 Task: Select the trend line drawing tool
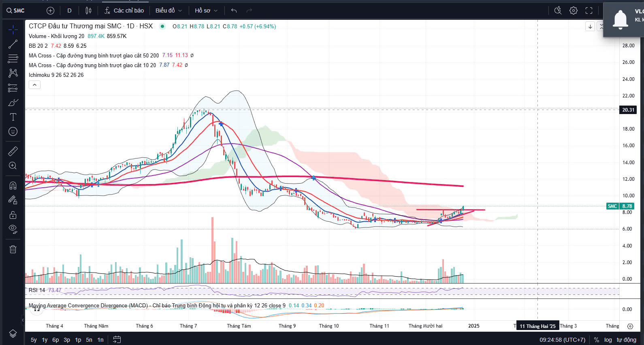point(13,44)
